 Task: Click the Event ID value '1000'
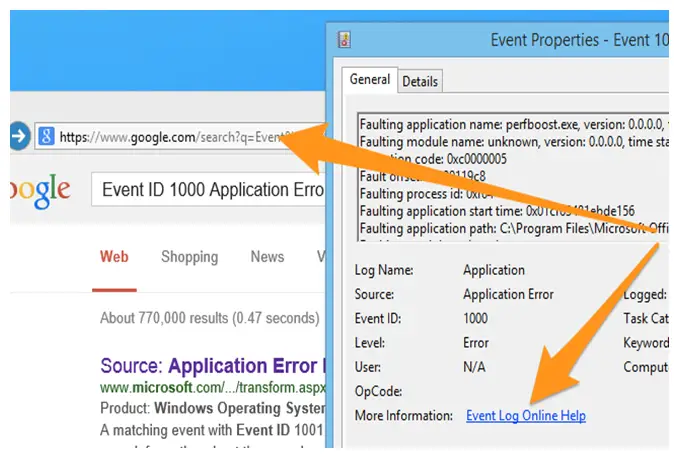(x=475, y=318)
